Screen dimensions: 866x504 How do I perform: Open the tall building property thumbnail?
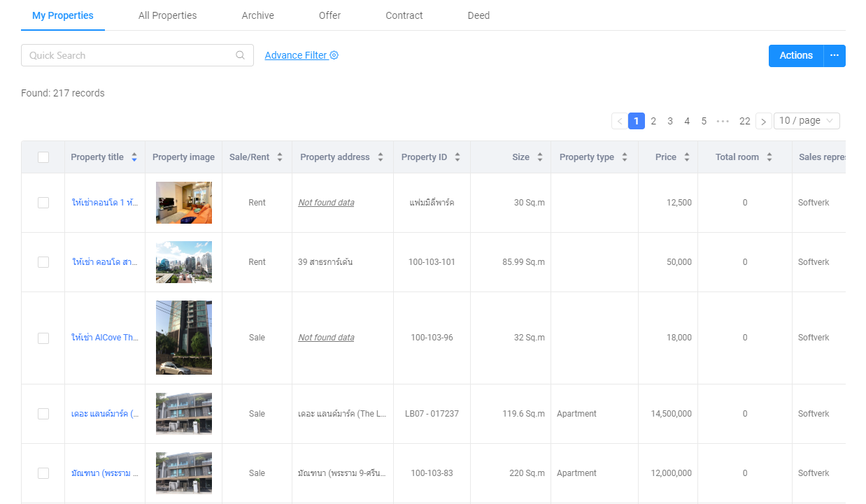pyautogui.click(x=183, y=338)
